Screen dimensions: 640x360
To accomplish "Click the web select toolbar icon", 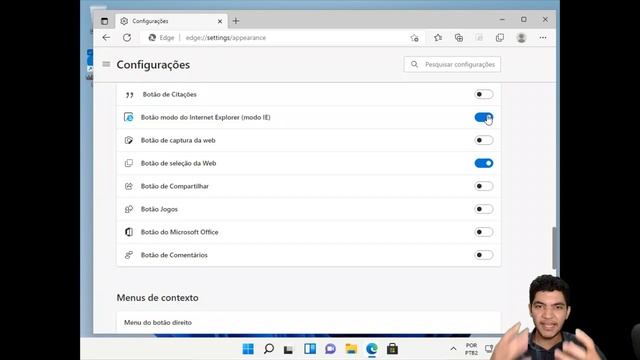I will point(500,38).
